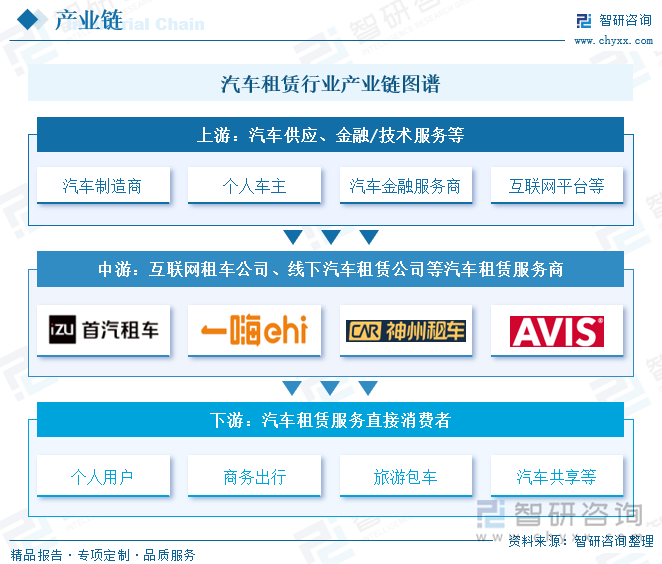Click the 中游 midstream header bar

tap(330, 269)
